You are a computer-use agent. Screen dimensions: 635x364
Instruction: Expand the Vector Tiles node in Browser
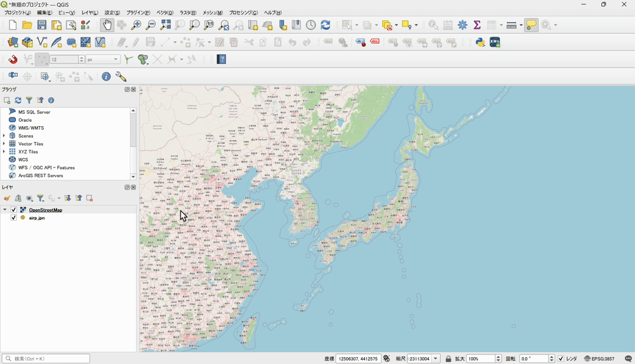[x=4, y=143]
